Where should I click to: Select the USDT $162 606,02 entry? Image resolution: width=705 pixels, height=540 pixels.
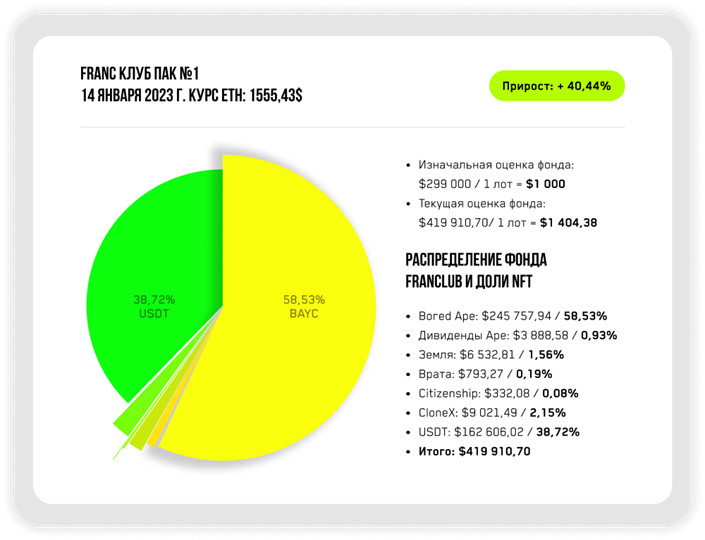(x=499, y=432)
